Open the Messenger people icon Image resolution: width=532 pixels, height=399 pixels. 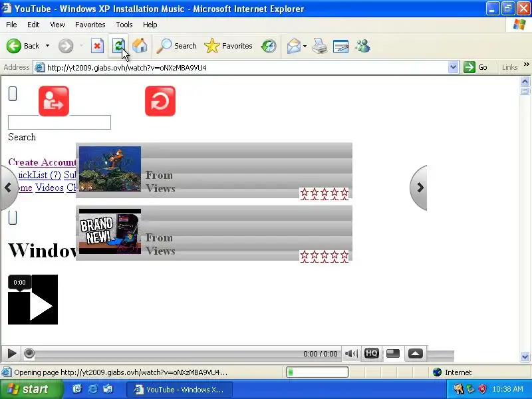click(x=362, y=46)
